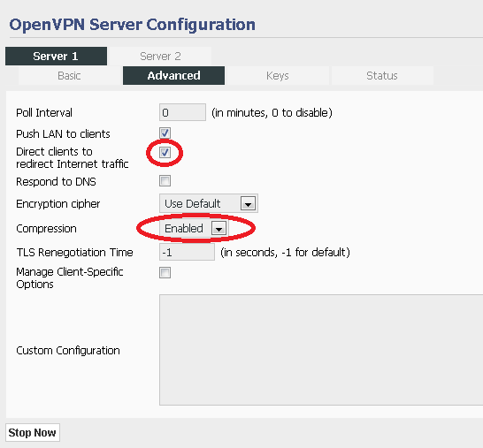This screenshot has width=483, height=448.
Task: Click the 'Respond to DNS' label
Action: (x=56, y=181)
